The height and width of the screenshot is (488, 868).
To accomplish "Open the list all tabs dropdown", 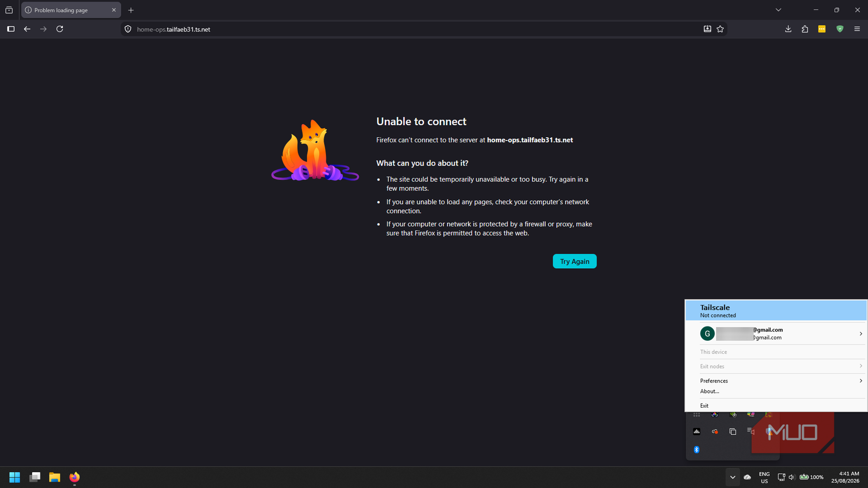I will point(779,10).
